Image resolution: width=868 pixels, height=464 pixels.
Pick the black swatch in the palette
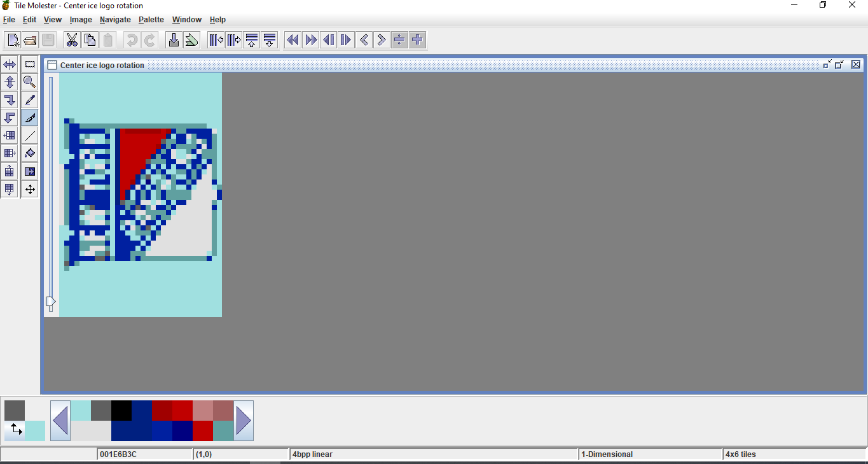point(121,411)
